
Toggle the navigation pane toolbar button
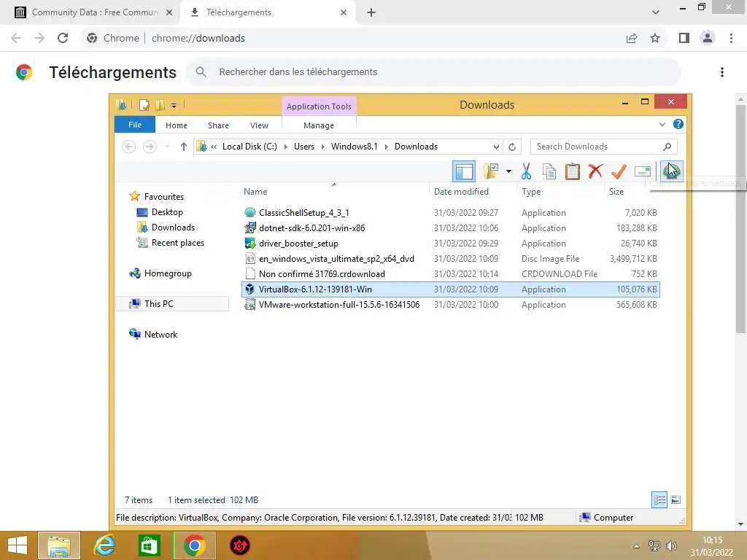[464, 171]
